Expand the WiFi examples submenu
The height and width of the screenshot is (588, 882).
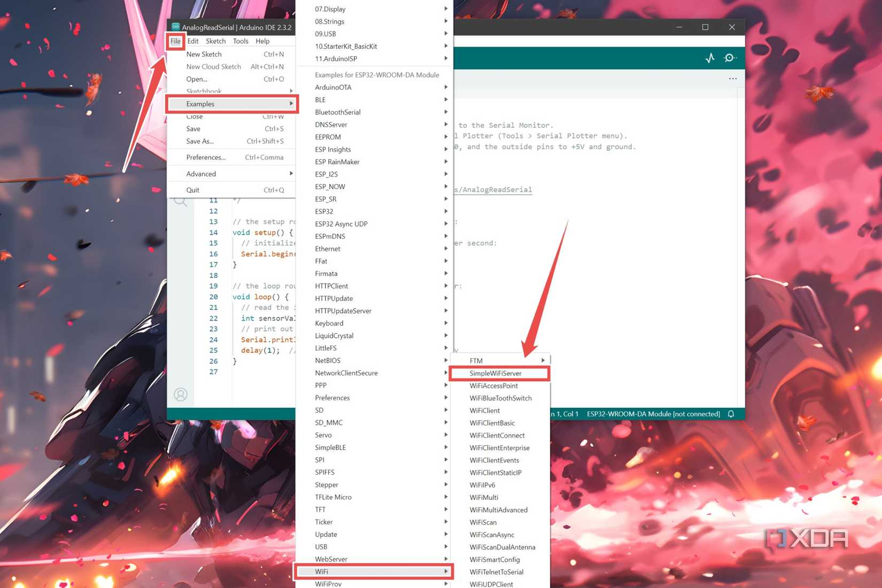(x=374, y=571)
